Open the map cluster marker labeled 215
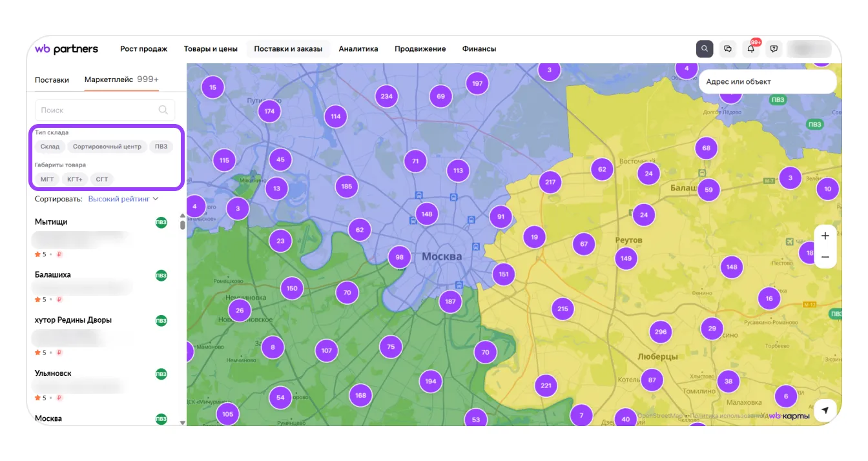The width and height of the screenshot is (868, 461). (x=563, y=309)
